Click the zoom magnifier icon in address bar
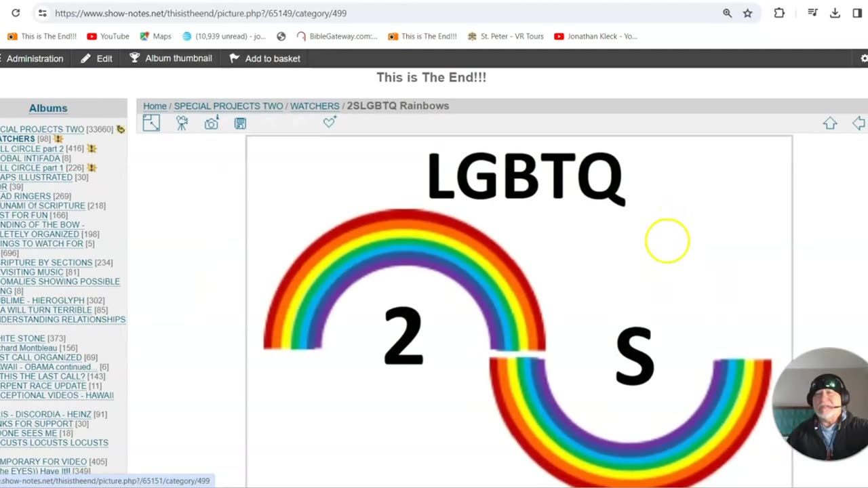Viewport: 868px width, 488px height. tap(727, 13)
